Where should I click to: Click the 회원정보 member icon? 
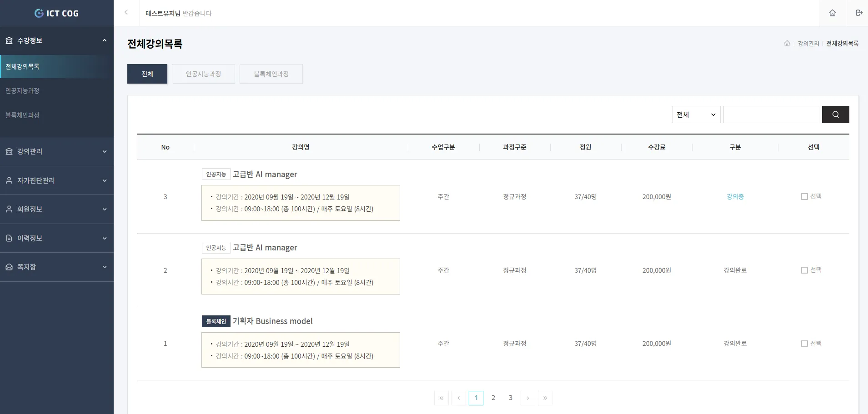click(9, 209)
